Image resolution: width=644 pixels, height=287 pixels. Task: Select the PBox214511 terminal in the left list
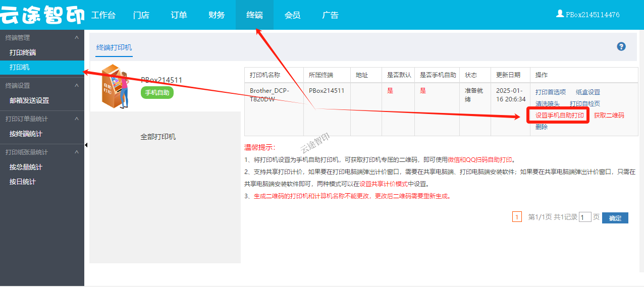162,80
